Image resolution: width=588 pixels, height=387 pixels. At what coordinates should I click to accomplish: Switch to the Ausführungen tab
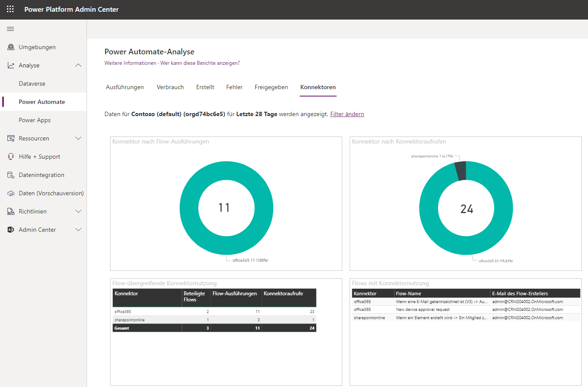click(125, 87)
